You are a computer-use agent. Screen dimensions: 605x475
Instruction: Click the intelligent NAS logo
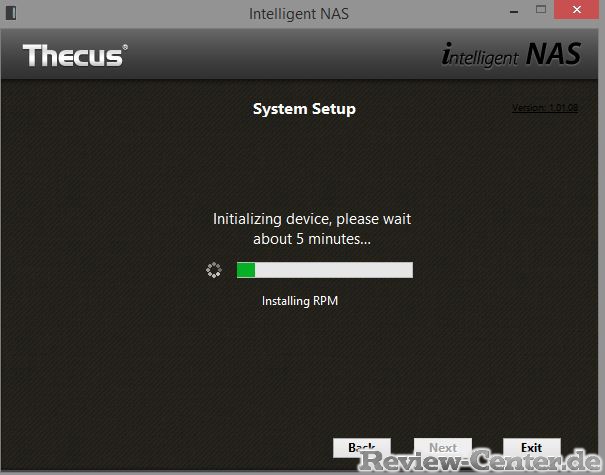(511, 54)
